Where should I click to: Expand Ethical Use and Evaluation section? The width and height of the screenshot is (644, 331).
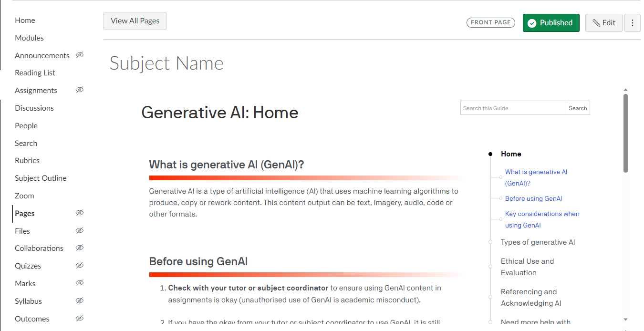527,267
